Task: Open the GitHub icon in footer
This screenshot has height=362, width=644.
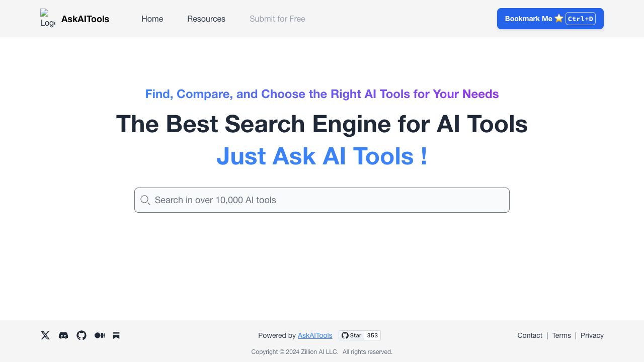Action: (82, 335)
